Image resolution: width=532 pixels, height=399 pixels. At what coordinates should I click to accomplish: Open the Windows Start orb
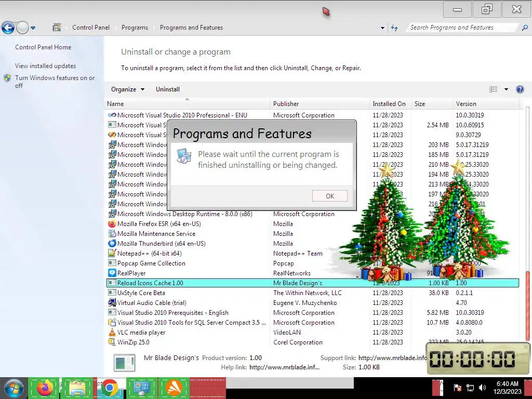[x=14, y=389]
